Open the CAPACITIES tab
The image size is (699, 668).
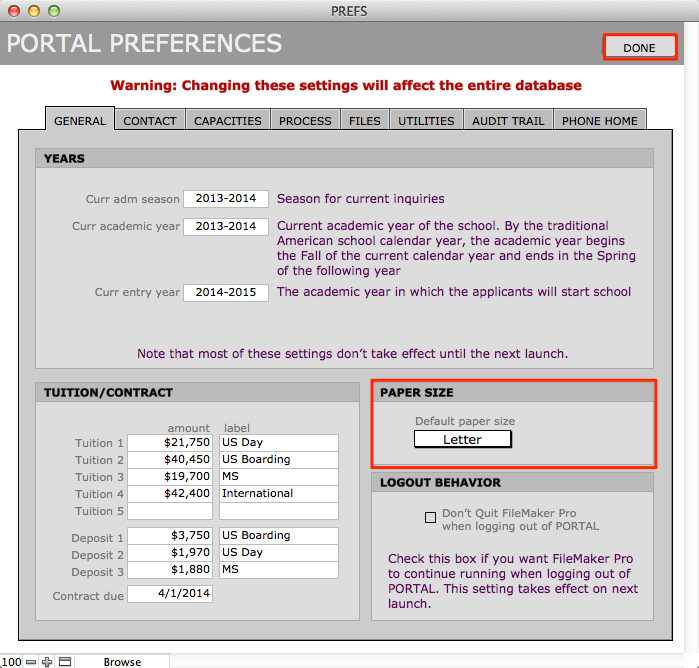(227, 121)
